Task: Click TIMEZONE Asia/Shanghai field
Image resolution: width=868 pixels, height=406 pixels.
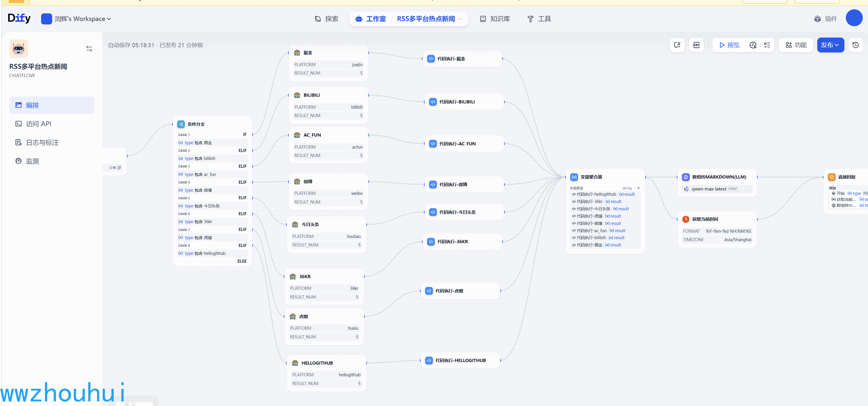Action: point(717,240)
